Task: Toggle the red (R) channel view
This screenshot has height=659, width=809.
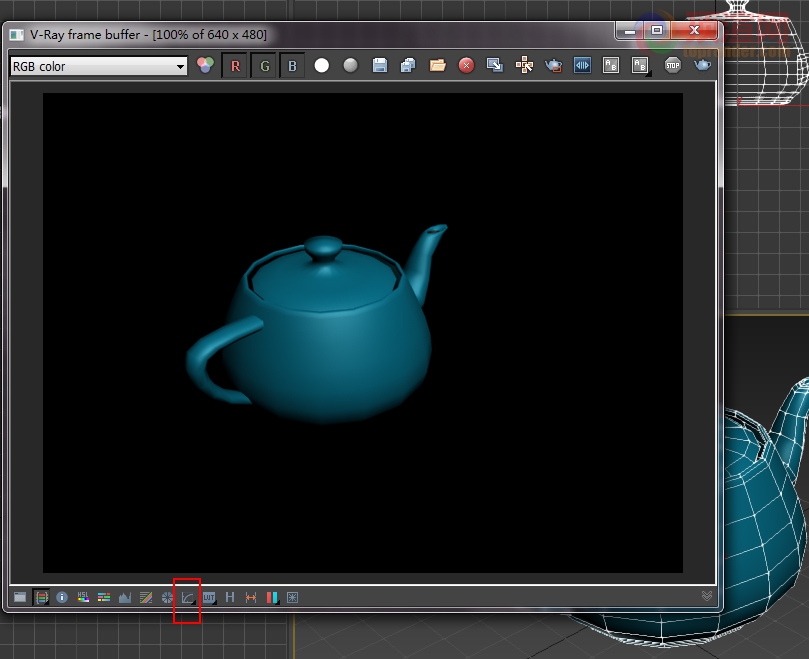Action: point(235,66)
